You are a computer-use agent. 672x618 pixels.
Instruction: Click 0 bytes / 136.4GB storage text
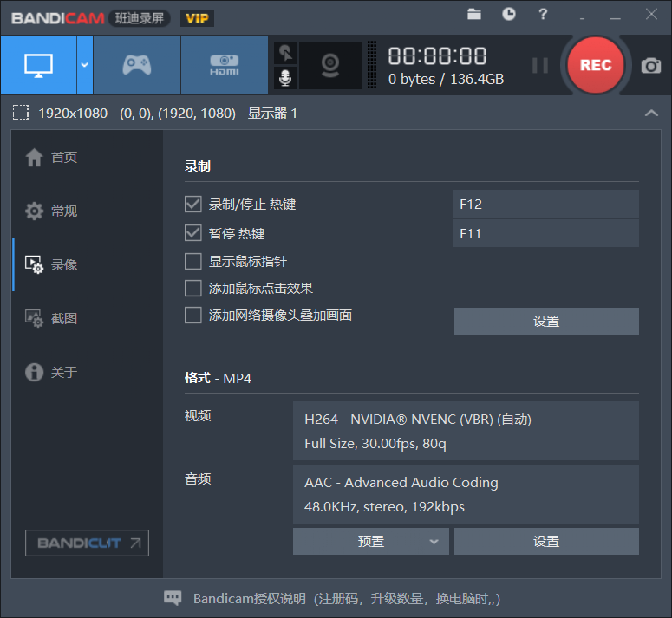pyautogui.click(x=447, y=79)
